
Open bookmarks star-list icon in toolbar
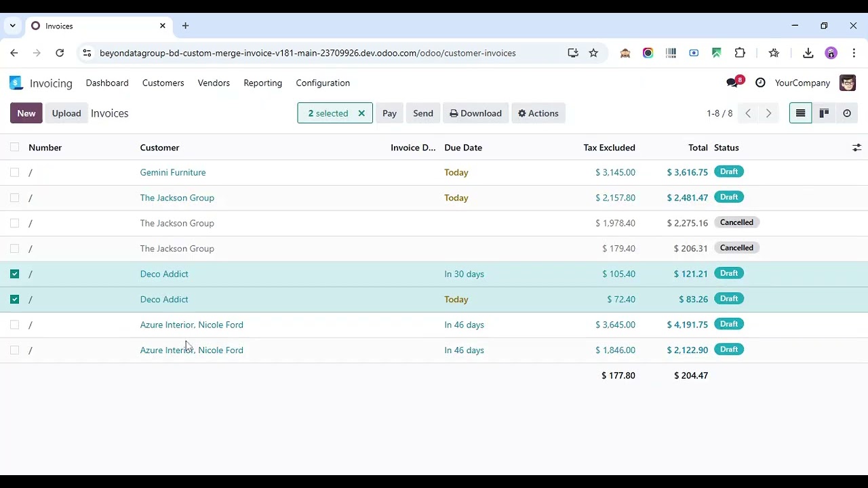click(774, 53)
